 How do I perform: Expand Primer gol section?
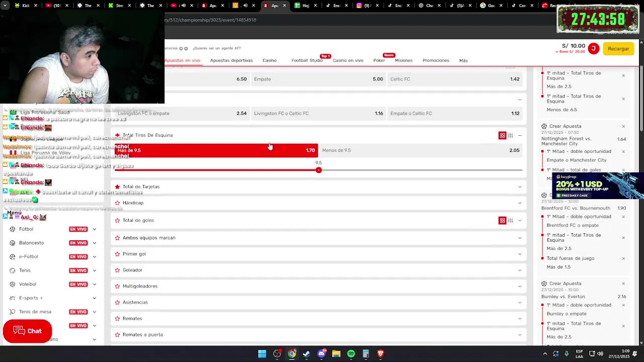coord(520,254)
